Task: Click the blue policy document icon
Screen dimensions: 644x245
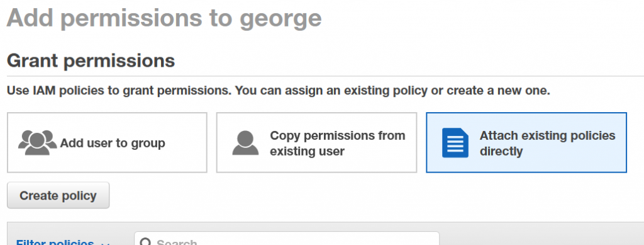Action: click(x=455, y=142)
